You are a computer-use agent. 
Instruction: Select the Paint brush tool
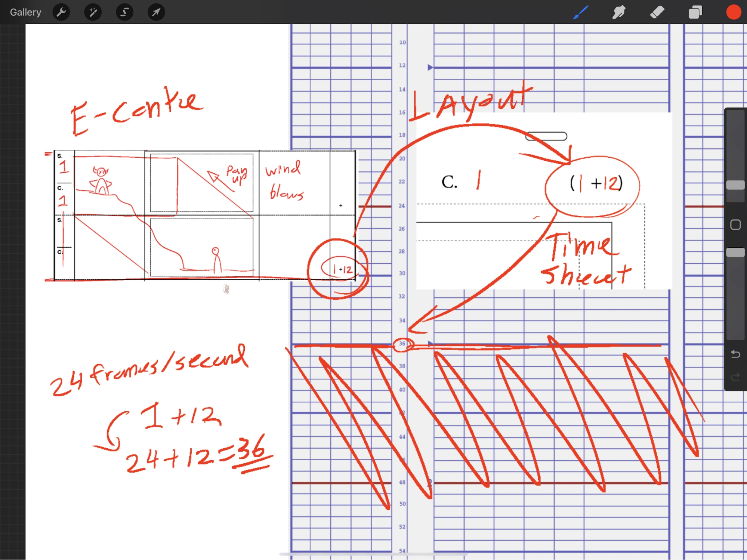(581, 12)
